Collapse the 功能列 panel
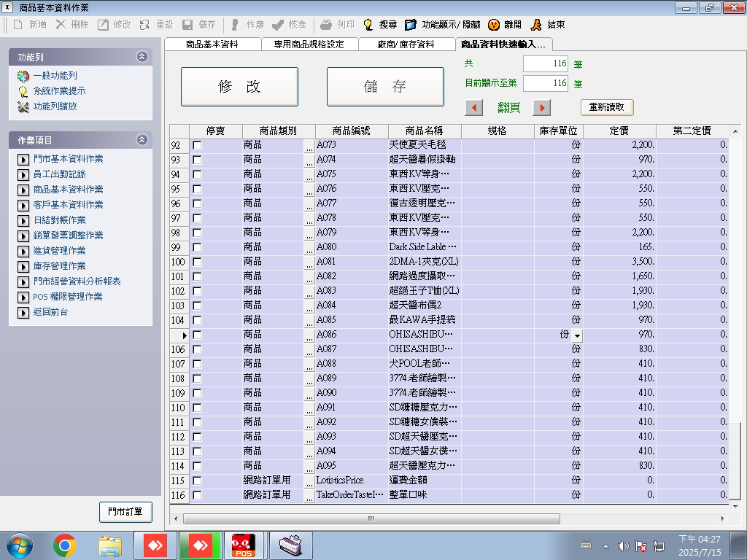747x560 pixels. click(x=142, y=57)
